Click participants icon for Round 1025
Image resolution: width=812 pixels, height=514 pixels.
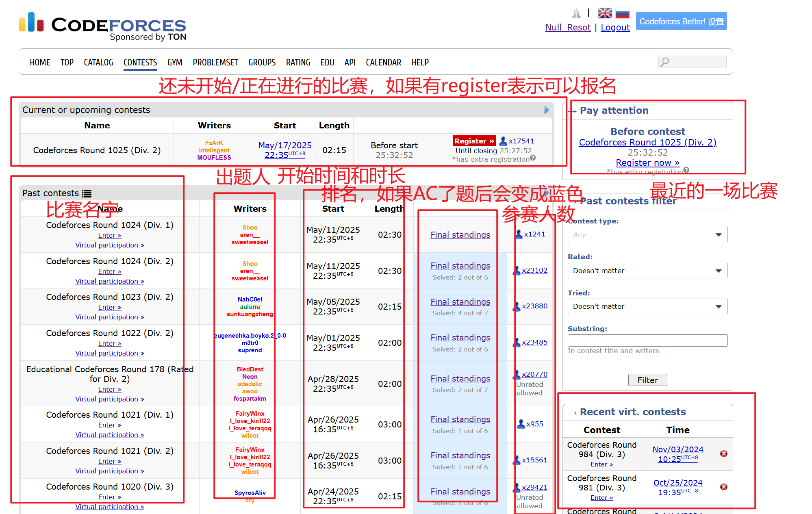point(503,141)
